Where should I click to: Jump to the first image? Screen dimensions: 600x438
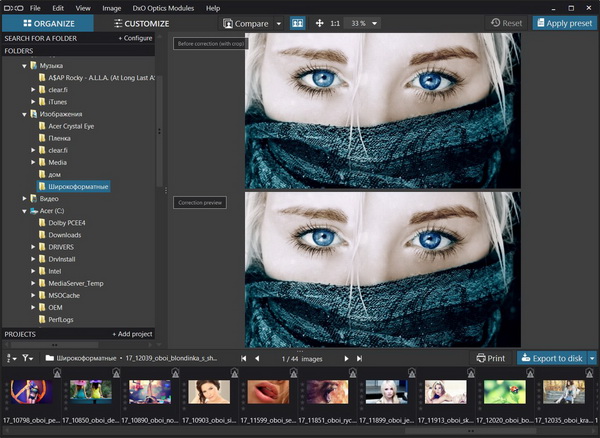(244, 357)
